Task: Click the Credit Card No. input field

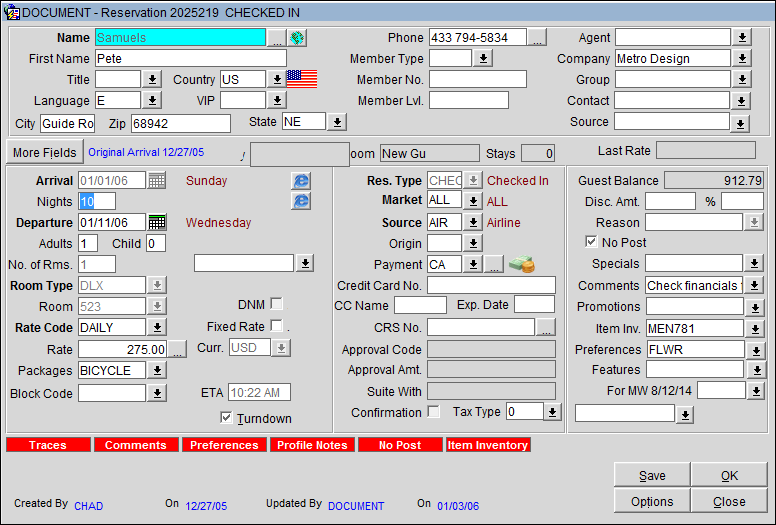Action: (x=491, y=286)
